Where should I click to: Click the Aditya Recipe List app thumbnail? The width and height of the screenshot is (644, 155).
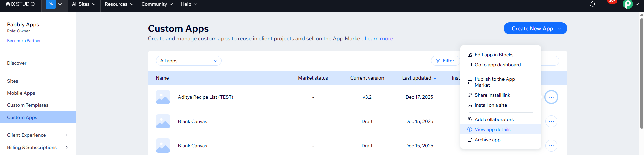click(163, 97)
